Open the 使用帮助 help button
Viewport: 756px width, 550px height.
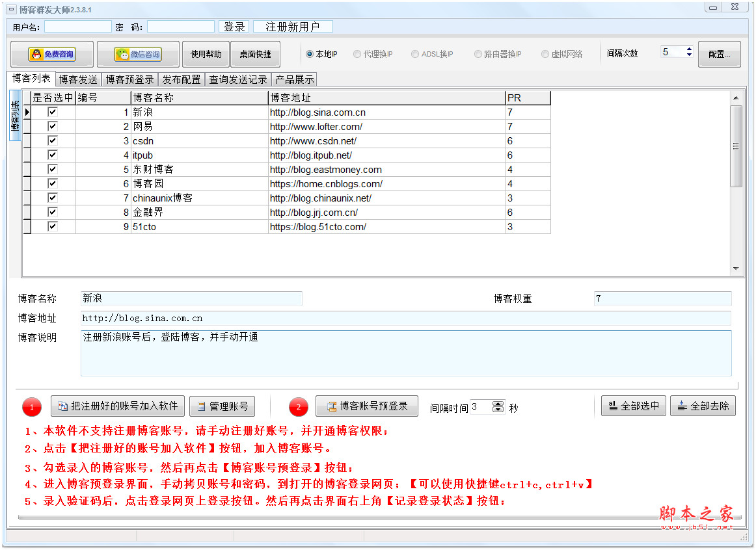pyautogui.click(x=206, y=55)
